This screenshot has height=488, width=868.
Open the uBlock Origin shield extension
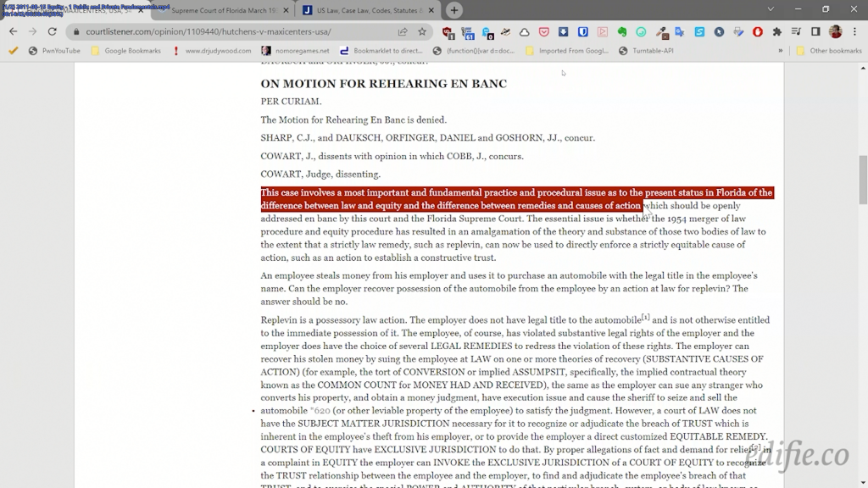[448, 33]
